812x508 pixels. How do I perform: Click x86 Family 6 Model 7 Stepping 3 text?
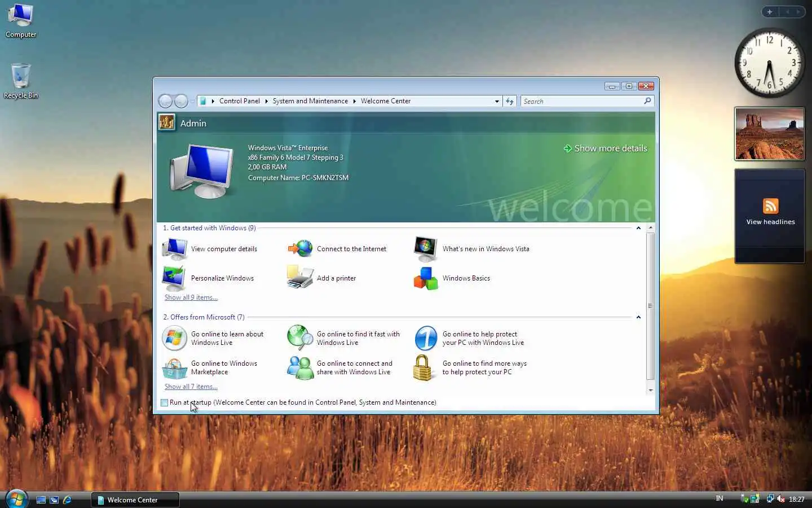pos(295,157)
